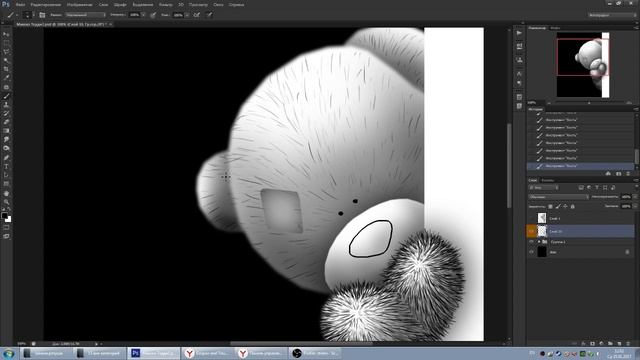This screenshot has height=360, width=640.
Task: Select the Horizontal Type tool
Action: click(x=6, y=167)
